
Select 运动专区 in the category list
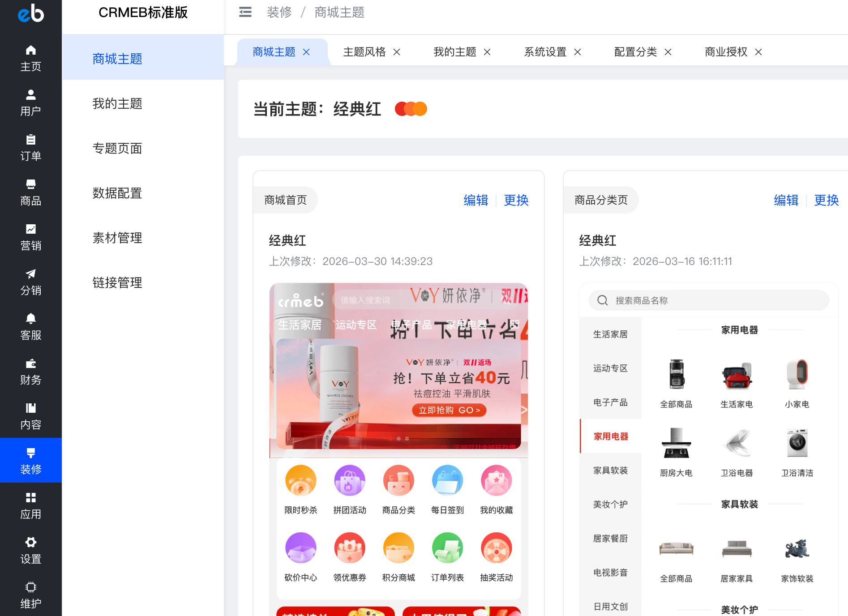[x=611, y=368]
